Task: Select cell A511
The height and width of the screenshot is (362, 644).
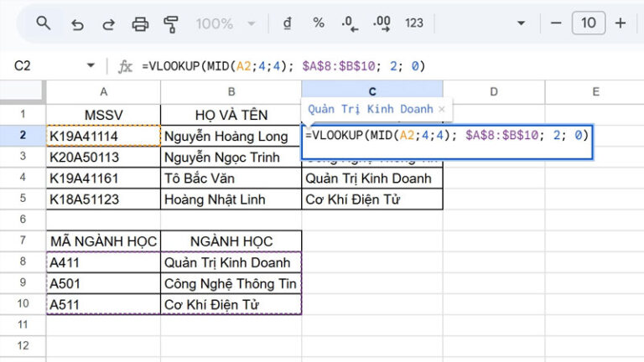Action: click(x=103, y=304)
